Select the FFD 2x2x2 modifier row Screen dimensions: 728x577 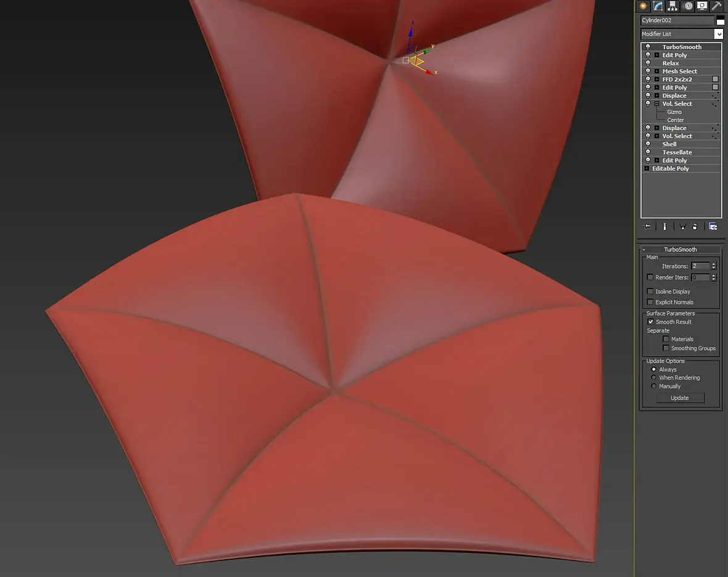point(681,80)
